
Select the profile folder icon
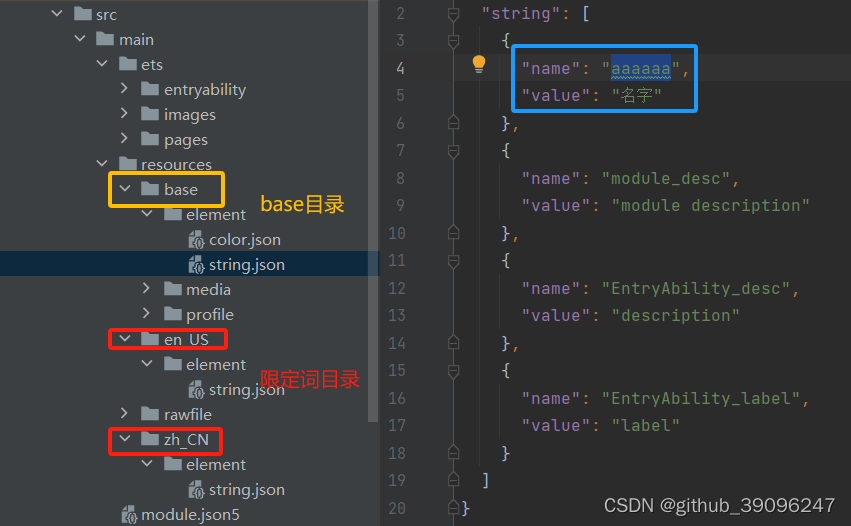click(x=173, y=313)
